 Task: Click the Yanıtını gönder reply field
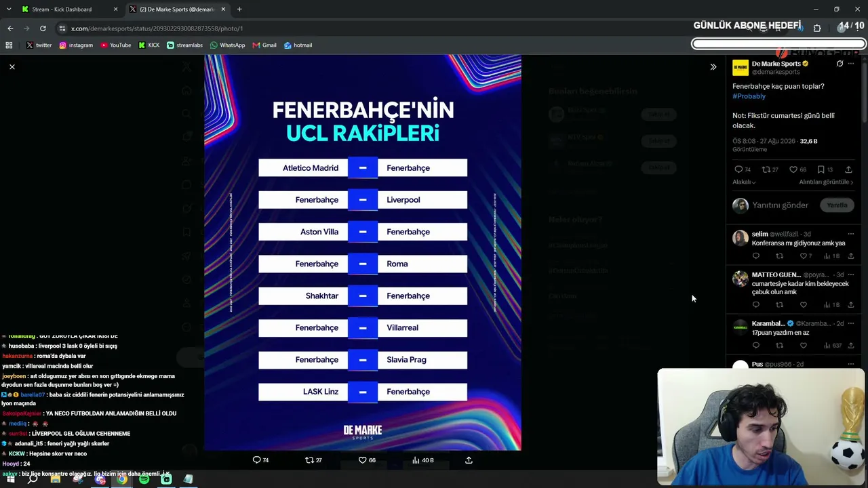pos(781,205)
